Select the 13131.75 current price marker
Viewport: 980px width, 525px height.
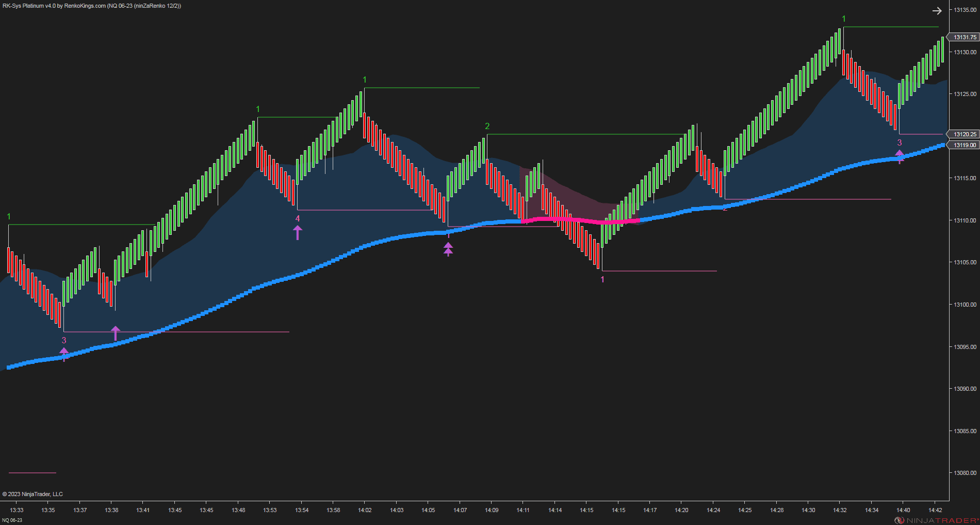tap(963, 37)
